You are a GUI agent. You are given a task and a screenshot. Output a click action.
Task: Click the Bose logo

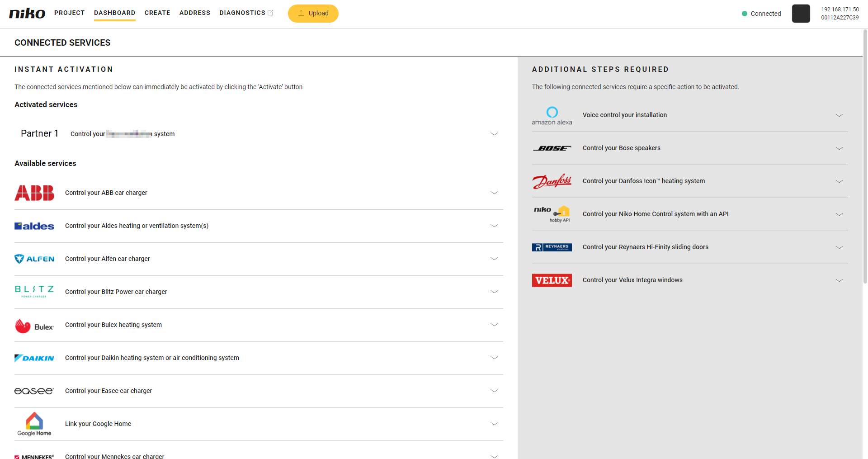tap(552, 148)
